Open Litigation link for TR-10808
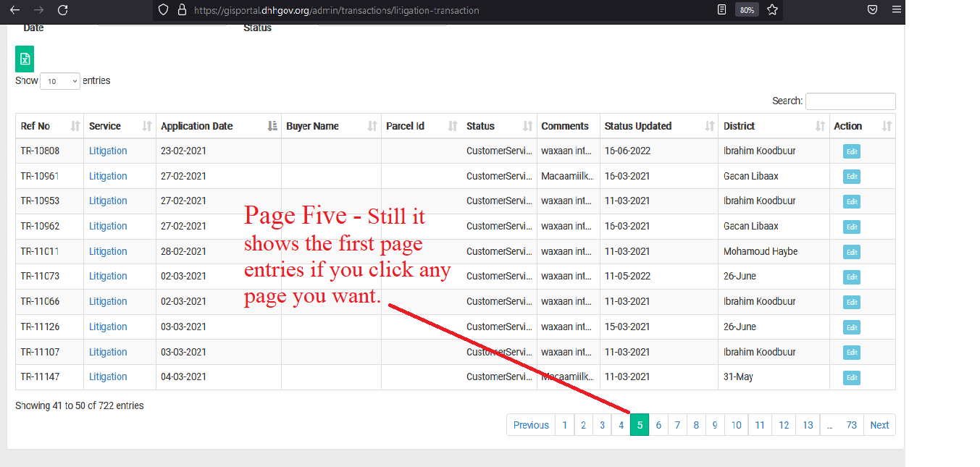Screen dimensions: 980x467 (x=108, y=151)
